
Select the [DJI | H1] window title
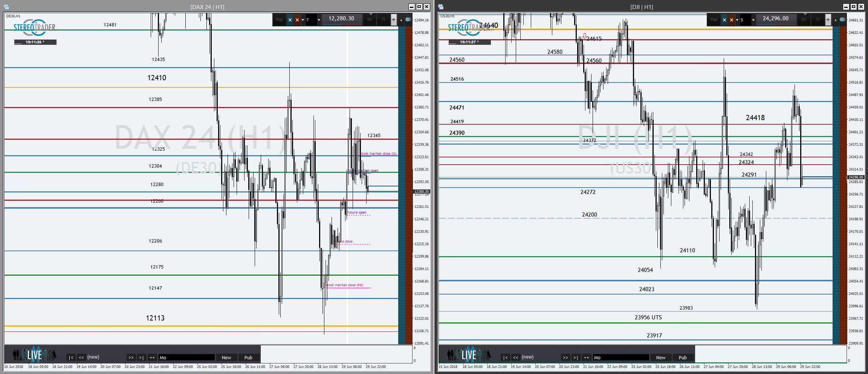click(x=642, y=7)
